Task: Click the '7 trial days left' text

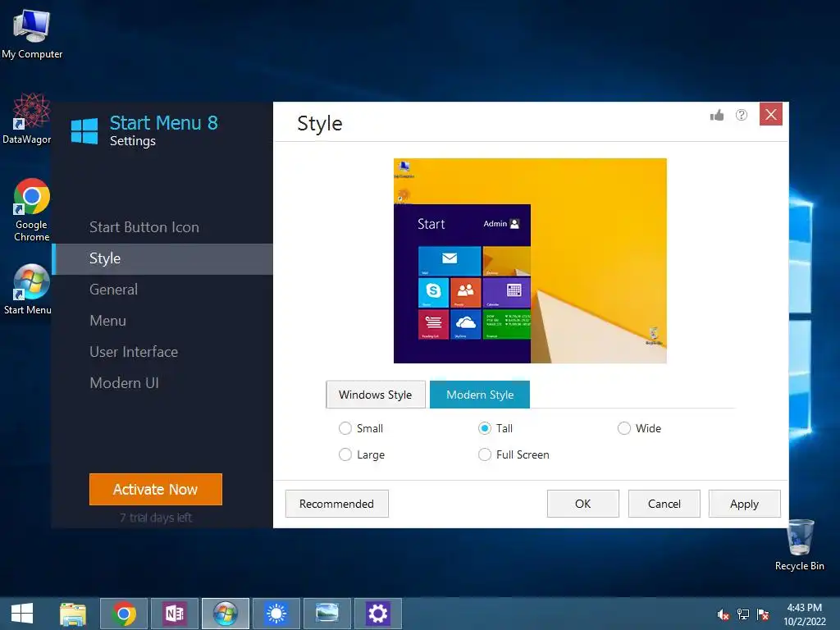Action: (156, 518)
